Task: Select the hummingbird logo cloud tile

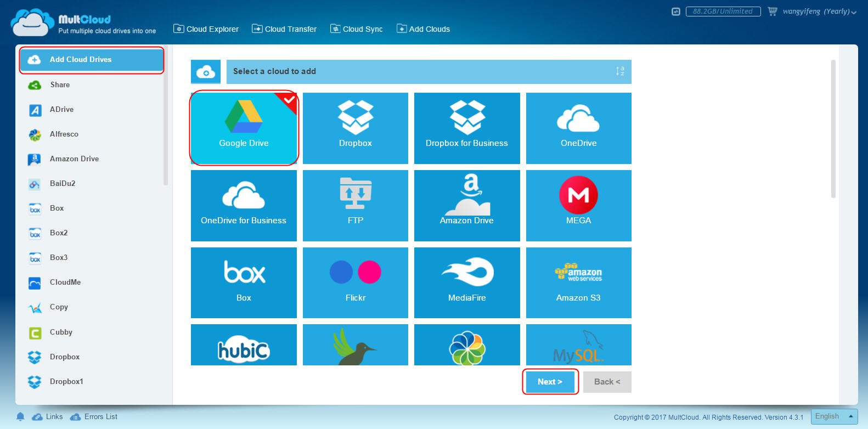Action: (x=356, y=345)
